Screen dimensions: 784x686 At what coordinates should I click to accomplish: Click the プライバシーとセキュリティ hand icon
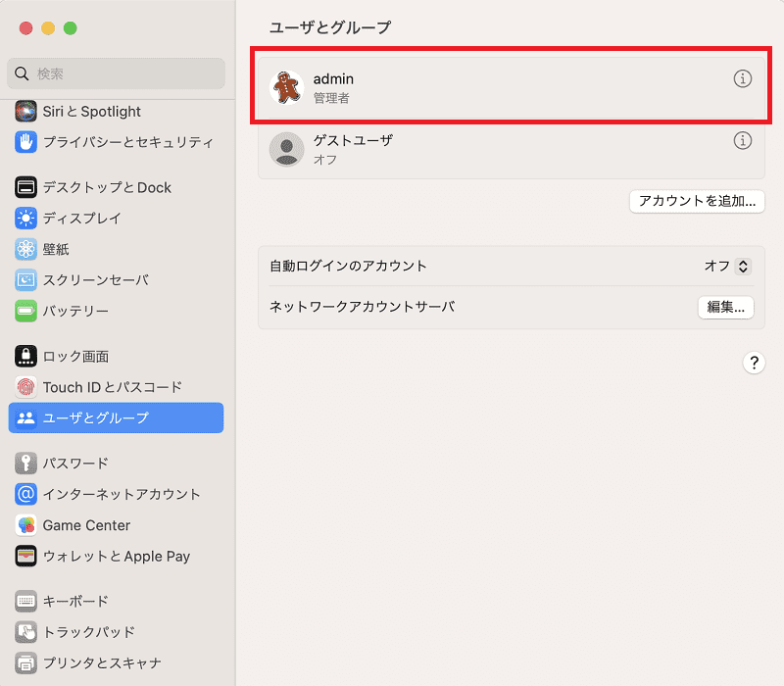click(x=25, y=142)
